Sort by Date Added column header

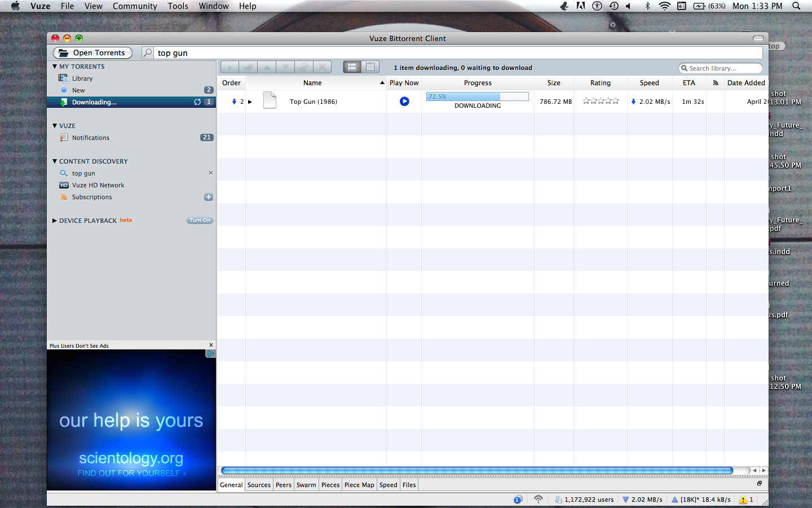point(746,83)
